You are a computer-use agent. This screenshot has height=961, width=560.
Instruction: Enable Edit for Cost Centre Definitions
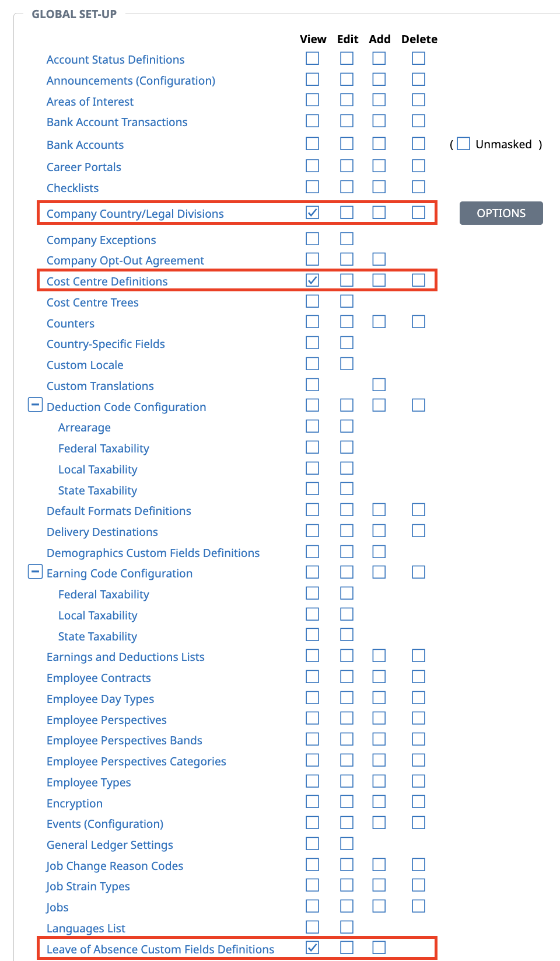point(347,280)
